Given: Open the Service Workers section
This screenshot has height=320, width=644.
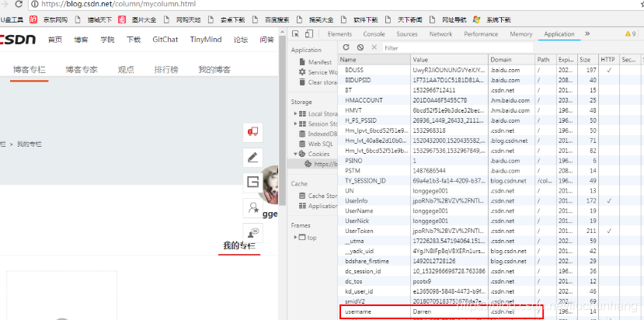Looking at the screenshot, I should click(318, 72).
